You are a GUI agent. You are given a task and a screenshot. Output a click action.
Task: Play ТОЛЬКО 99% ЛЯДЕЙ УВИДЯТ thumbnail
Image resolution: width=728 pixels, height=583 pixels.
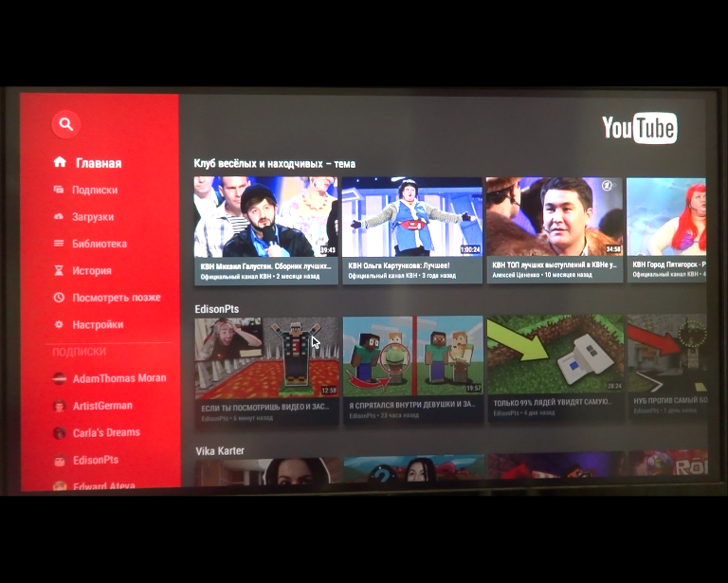point(555,355)
